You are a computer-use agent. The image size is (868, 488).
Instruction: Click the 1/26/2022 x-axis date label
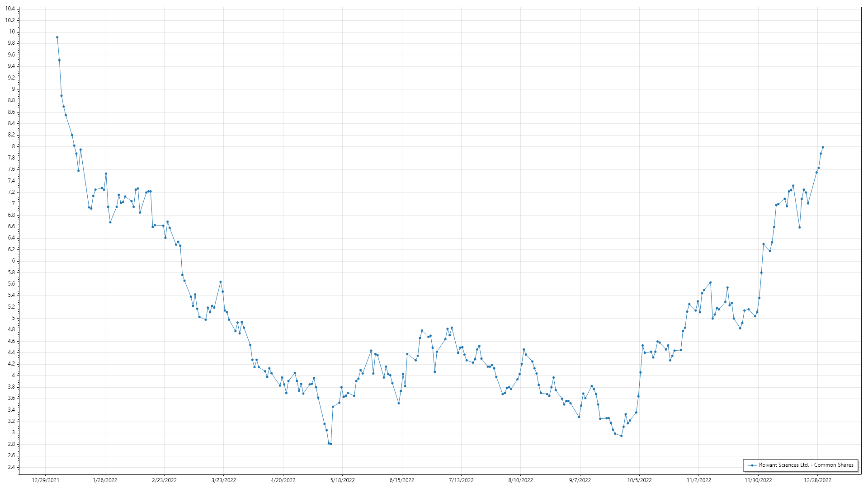click(x=105, y=480)
